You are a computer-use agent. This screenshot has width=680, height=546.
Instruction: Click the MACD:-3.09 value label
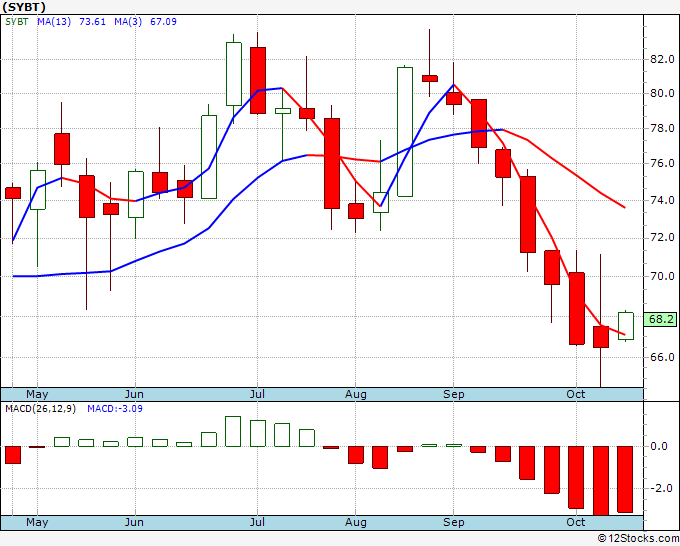115,409
